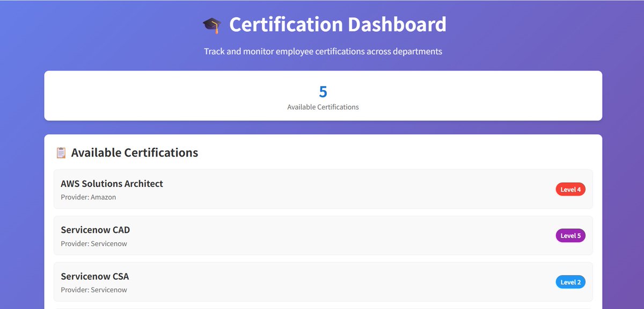Open the Servicenow CAD certification
The width and height of the screenshot is (644, 309).
point(323,235)
